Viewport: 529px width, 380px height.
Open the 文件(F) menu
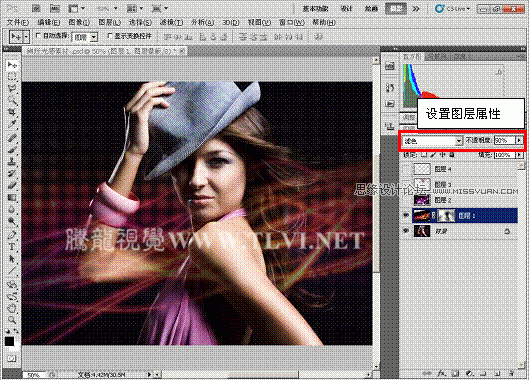[18, 22]
